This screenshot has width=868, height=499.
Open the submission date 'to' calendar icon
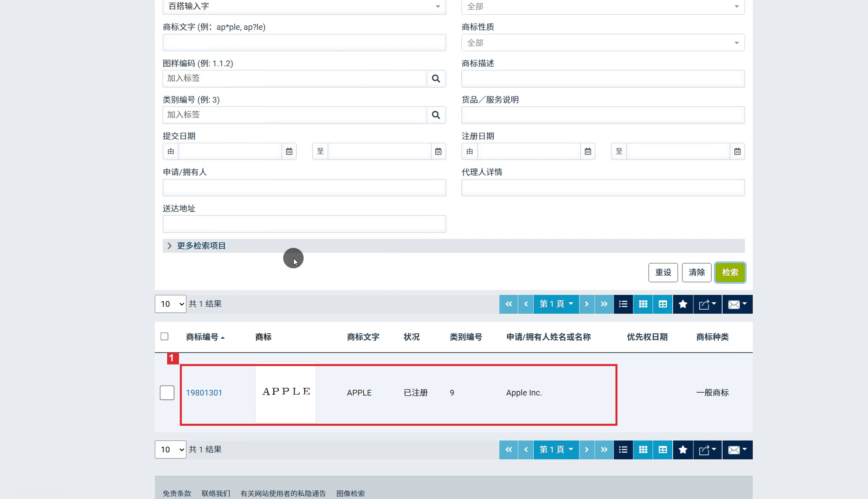(438, 151)
